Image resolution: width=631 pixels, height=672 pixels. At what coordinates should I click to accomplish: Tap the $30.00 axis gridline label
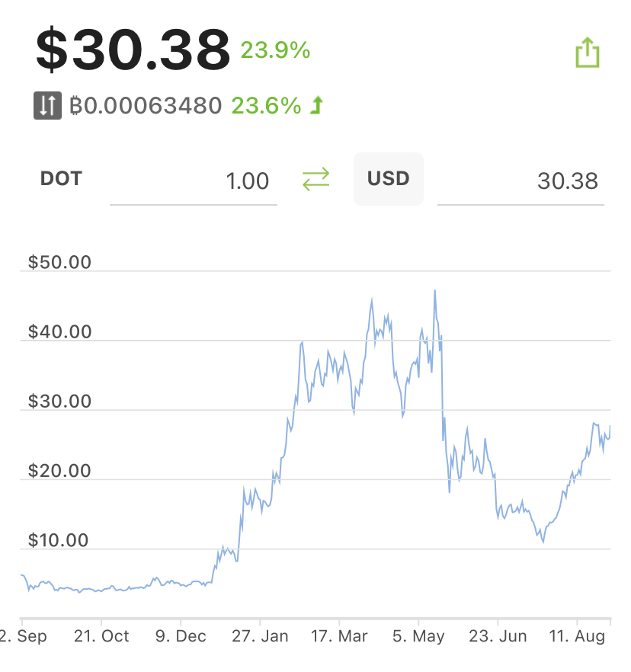coord(59,401)
